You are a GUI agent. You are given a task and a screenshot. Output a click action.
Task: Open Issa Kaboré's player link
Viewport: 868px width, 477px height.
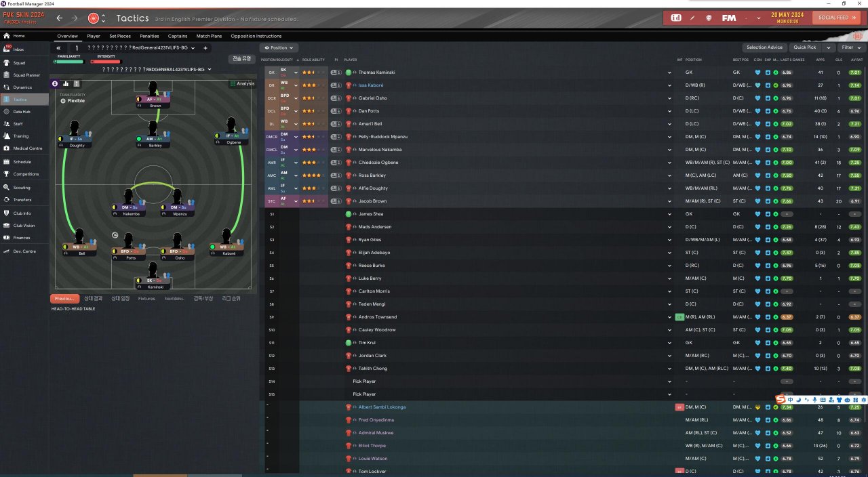coord(372,85)
